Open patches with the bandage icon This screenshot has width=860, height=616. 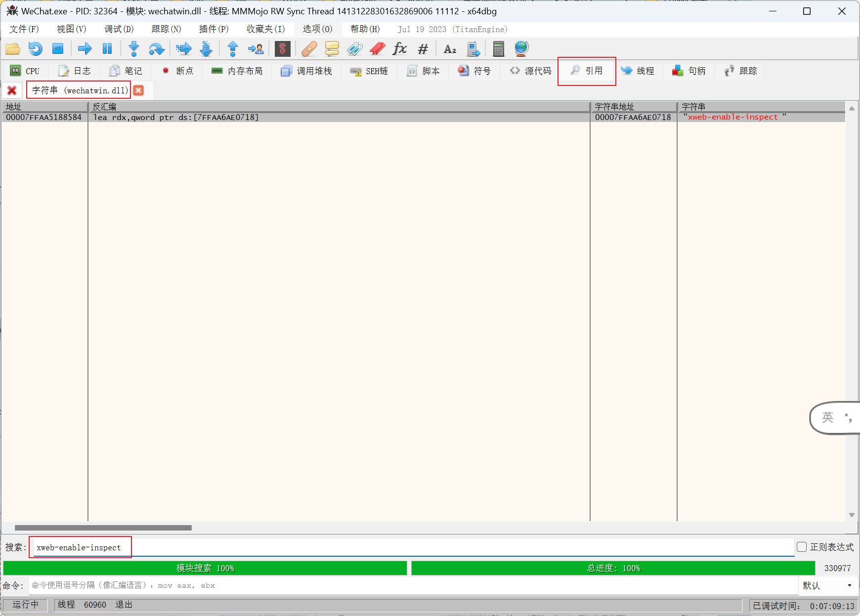(x=309, y=49)
